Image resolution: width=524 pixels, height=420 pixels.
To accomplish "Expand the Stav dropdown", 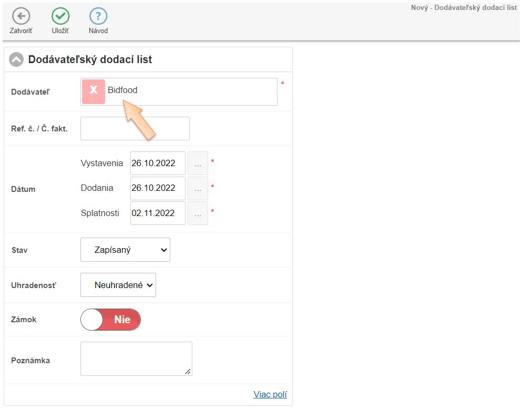I will [x=125, y=250].
